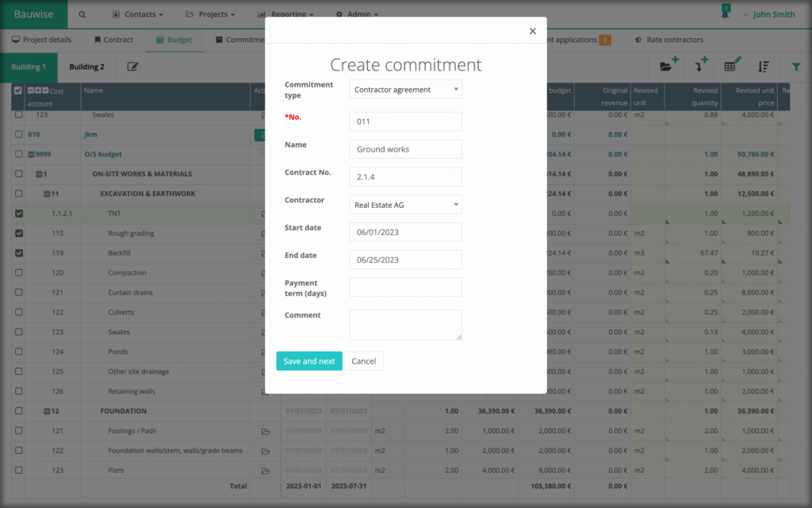812x508 pixels.
Task: Check the Compaction row checkbox
Action: tap(19, 273)
